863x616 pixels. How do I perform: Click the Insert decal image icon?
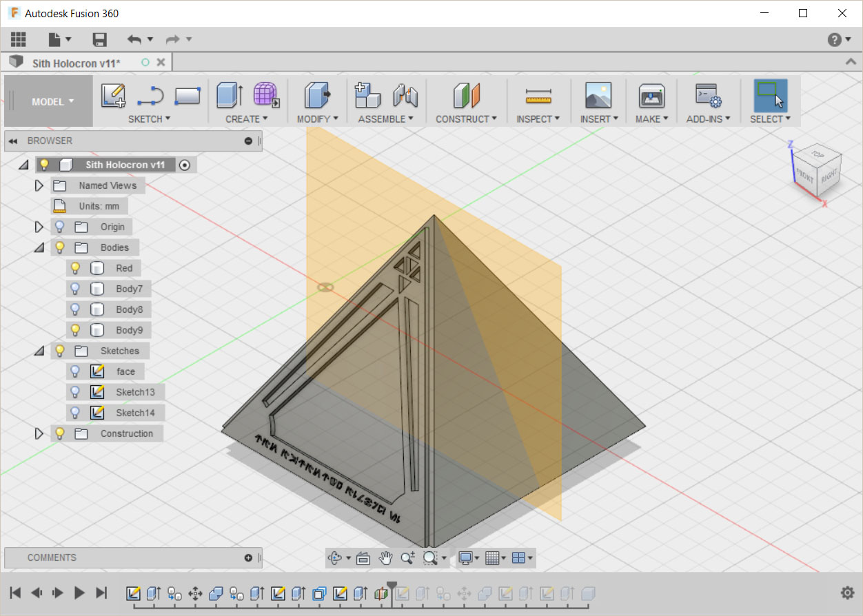(598, 95)
